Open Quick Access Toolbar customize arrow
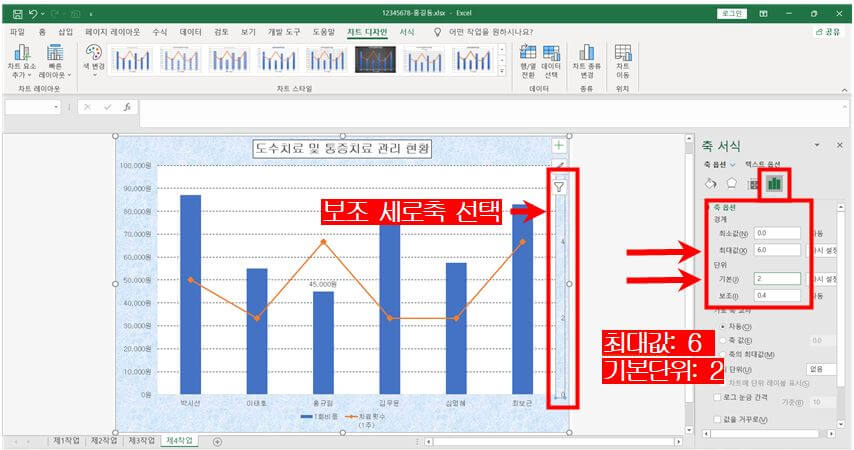Viewport: 854px width, 450px height. point(91,14)
